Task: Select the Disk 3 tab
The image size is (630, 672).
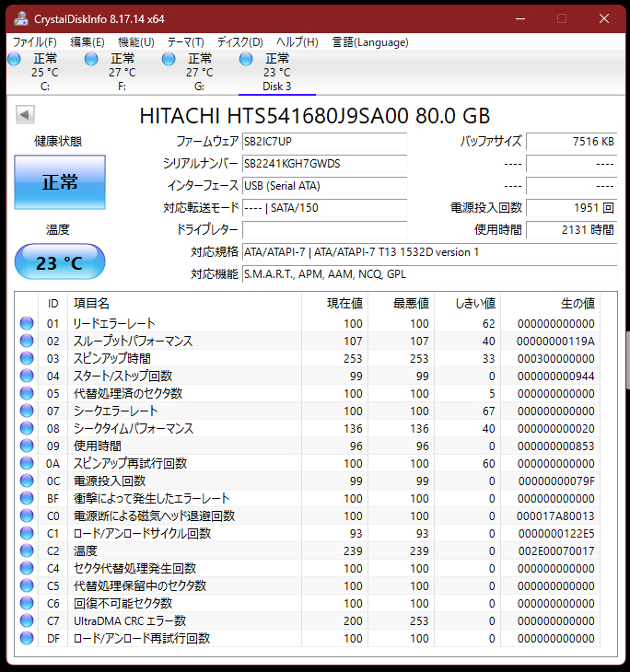Action: [276, 73]
